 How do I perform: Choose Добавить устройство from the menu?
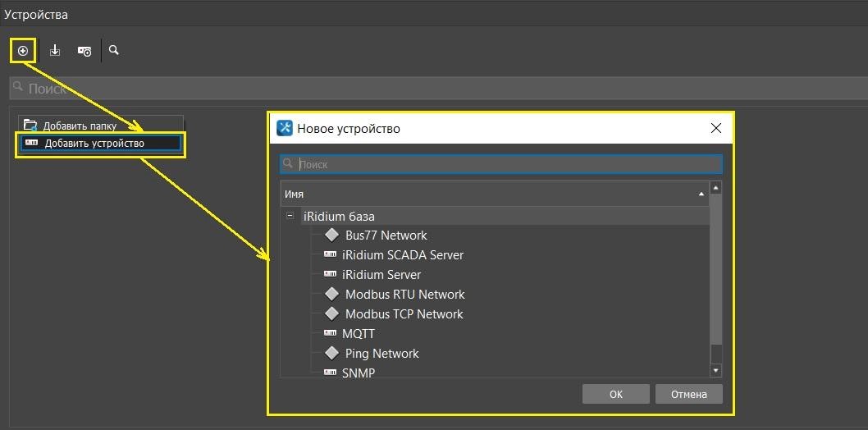(x=94, y=144)
